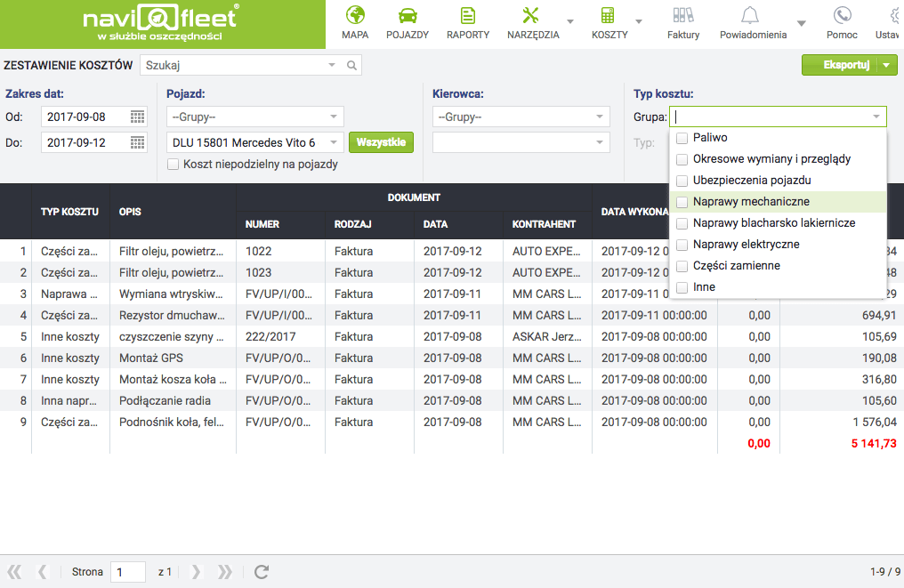Viewport: 904px width, 588px height.
Task: Open the KOSZTY calculator icon
Action: [x=608, y=15]
